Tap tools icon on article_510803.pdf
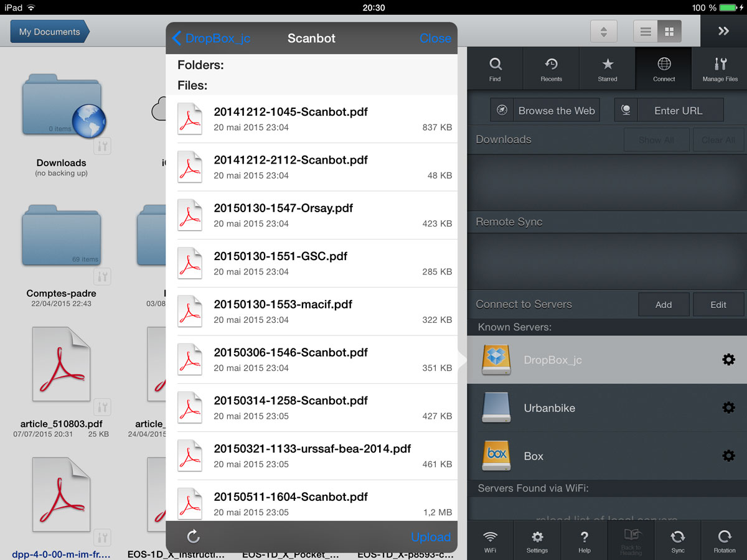The width and height of the screenshot is (747, 560). [103, 408]
